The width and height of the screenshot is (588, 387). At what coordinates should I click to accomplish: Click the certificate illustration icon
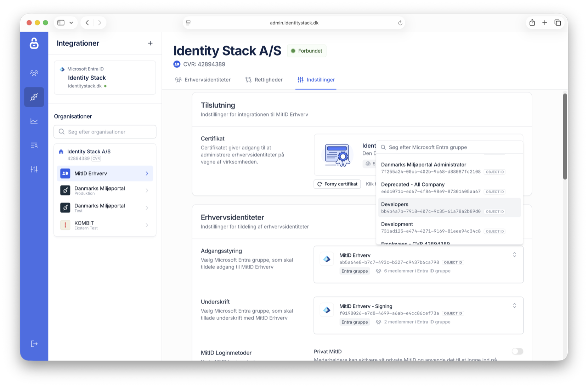[338, 155]
